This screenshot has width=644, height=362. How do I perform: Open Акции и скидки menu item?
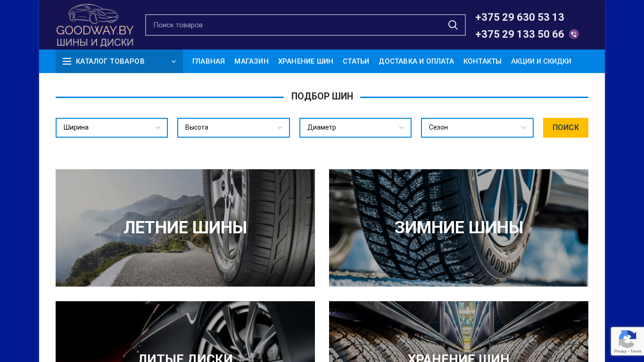click(541, 61)
